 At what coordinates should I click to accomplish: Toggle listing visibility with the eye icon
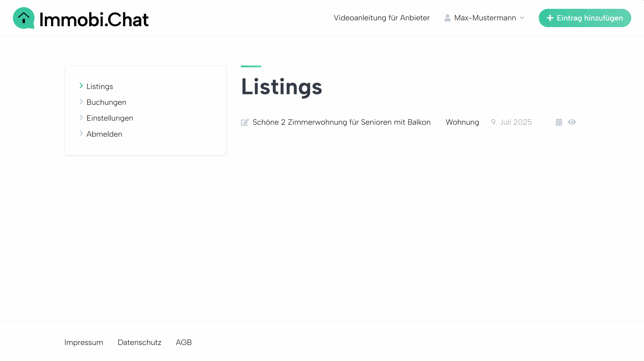point(572,122)
